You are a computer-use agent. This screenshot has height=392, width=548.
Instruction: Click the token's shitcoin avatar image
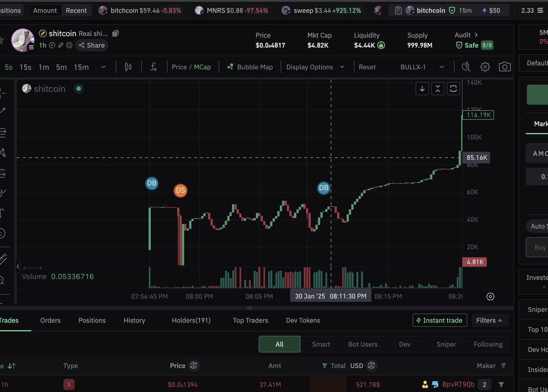[23, 40]
